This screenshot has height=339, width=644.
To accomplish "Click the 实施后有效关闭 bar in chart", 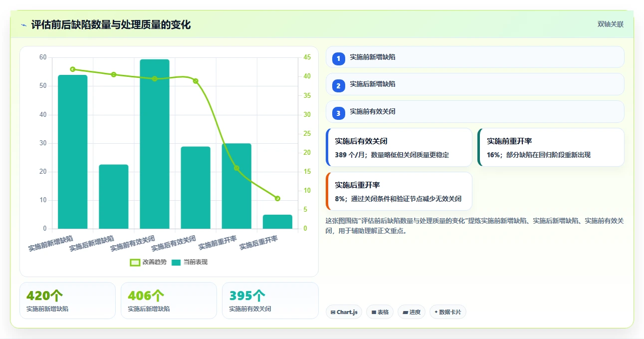I will pyautogui.click(x=196, y=188).
